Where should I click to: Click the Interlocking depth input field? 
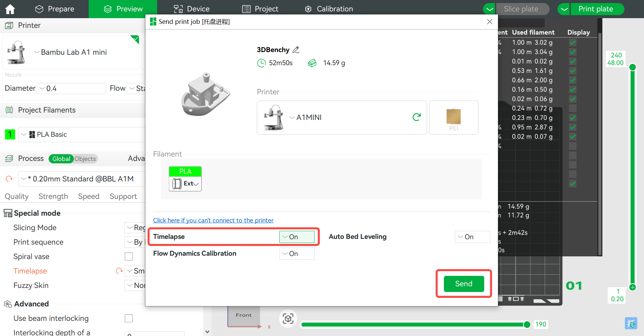(154, 334)
